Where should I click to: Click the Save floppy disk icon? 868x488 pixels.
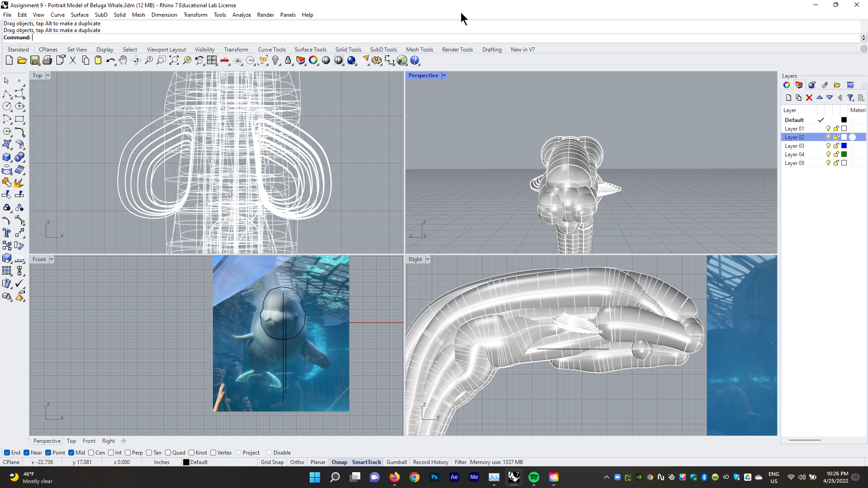click(35, 60)
